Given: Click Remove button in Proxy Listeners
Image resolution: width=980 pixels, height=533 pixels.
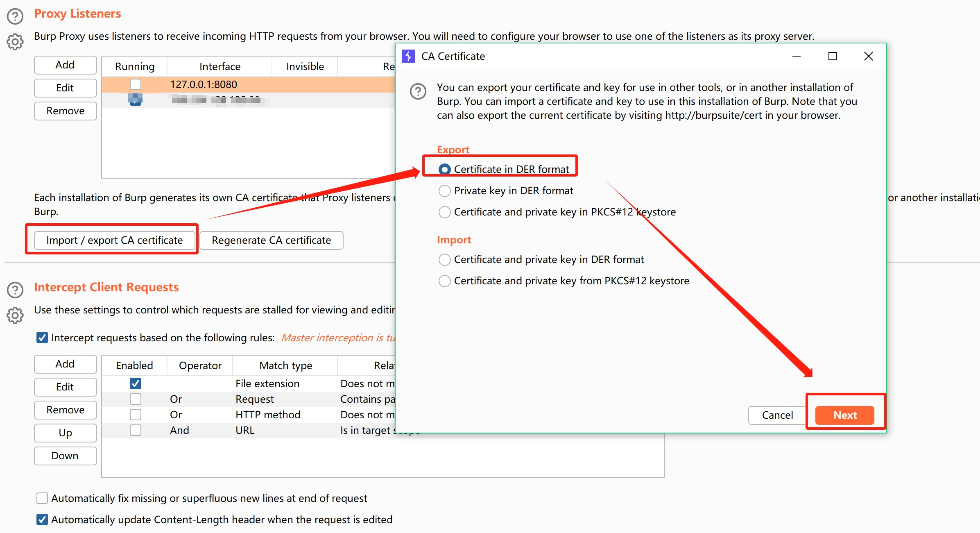Looking at the screenshot, I should pyautogui.click(x=65, y=111).
